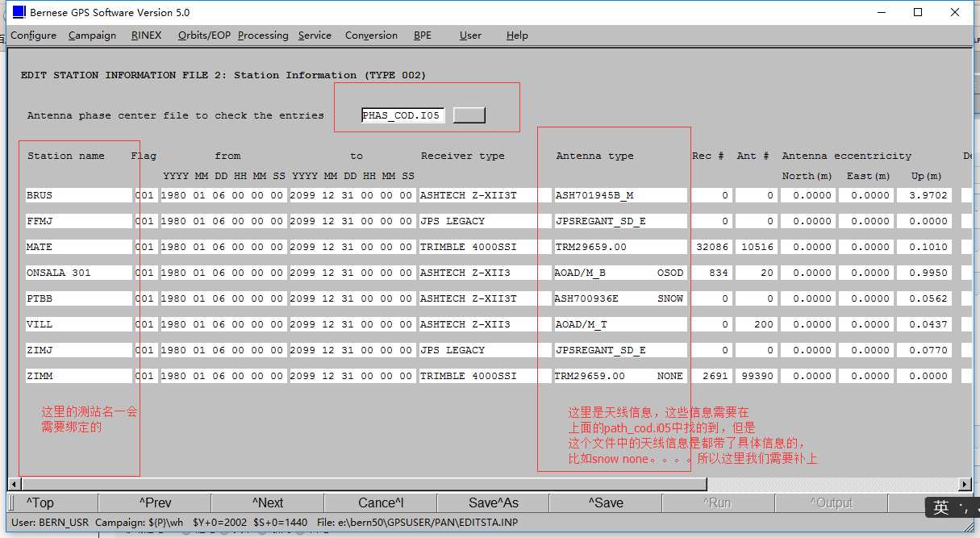Click antenna type AOAD/M_T field
Viewport: 980px width, 538px height.
(x=620, y=324)
